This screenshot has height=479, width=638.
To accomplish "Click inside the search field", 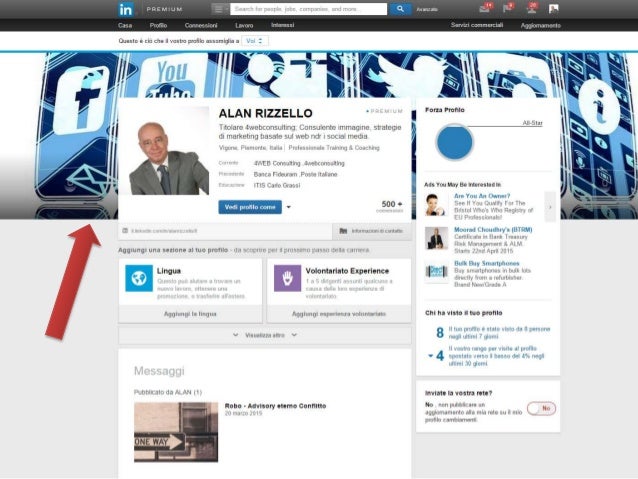I will pos(308,9).
